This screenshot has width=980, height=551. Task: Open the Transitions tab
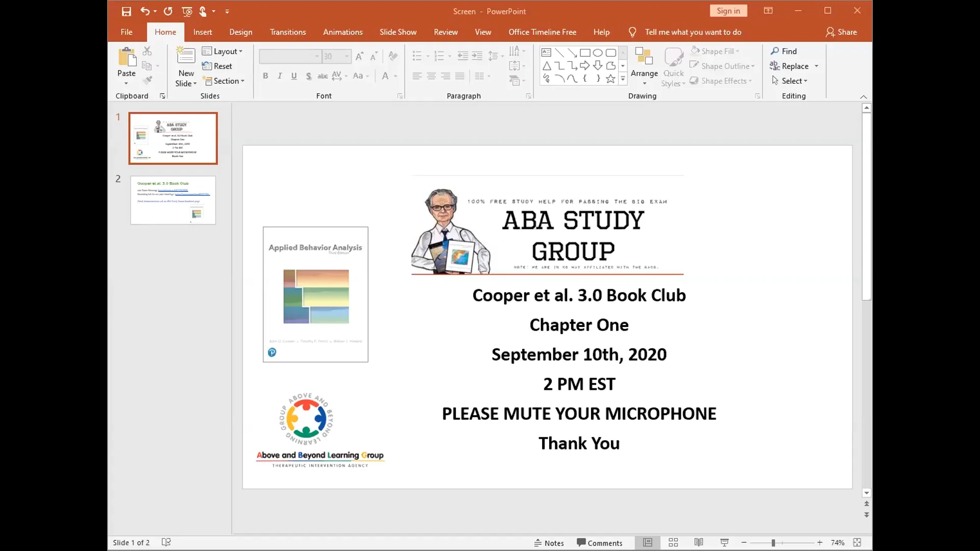[x=288, y=32]
